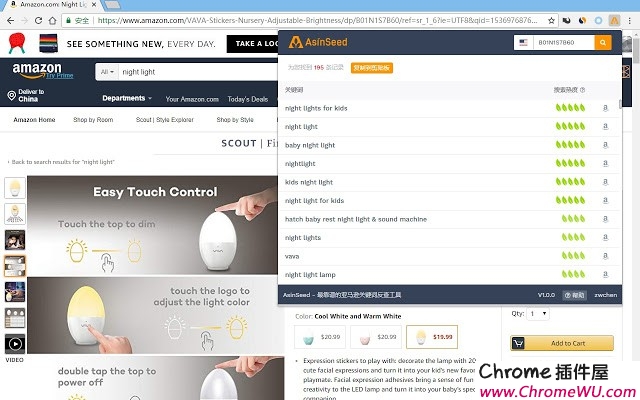
Task: Open Shop by Room tab
Action: (93, 120)
